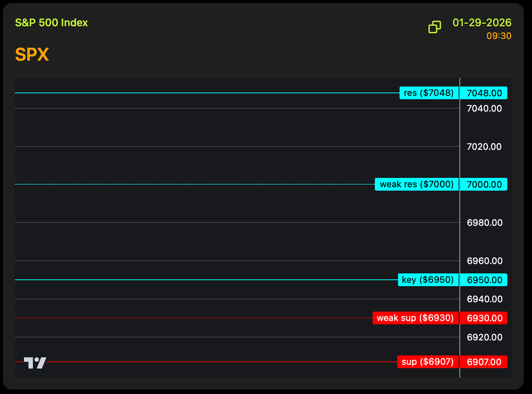The image size is (532, 394).
Task: Click the cyan 7000.00 price tag
Action: [x=484, y=184]
